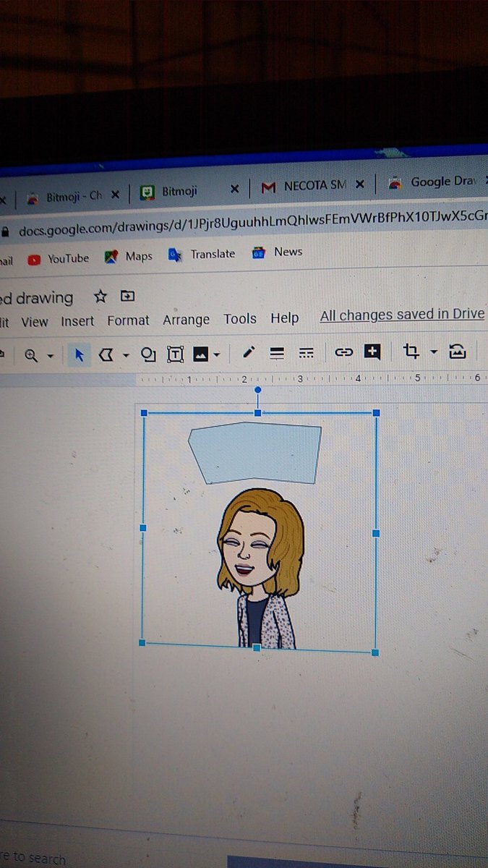This screenshot has width=488, height=868.
Task: Open the View menu
Action: (34, 322)
